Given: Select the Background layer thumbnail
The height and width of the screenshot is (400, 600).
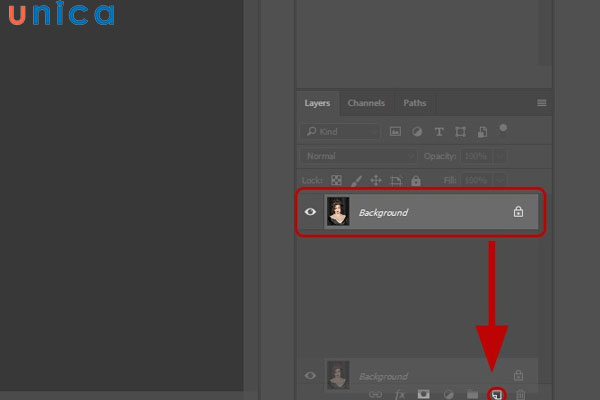Looking at the screenshot, I should (338, 212).
